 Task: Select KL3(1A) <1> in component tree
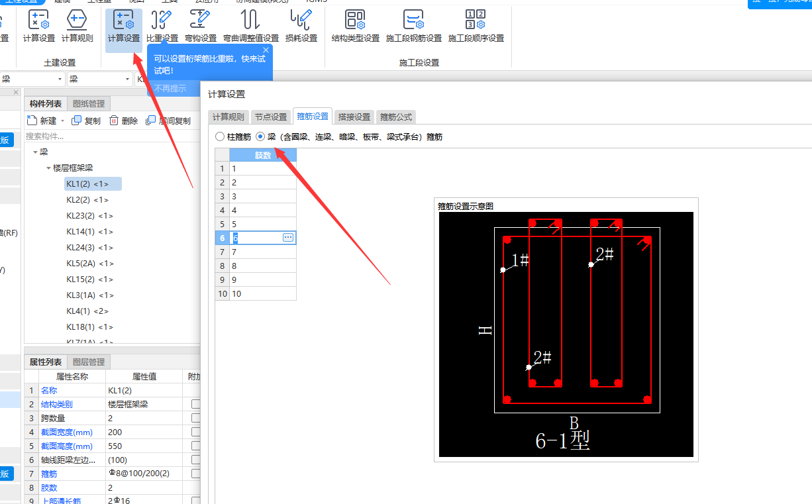tap(90, 295)
